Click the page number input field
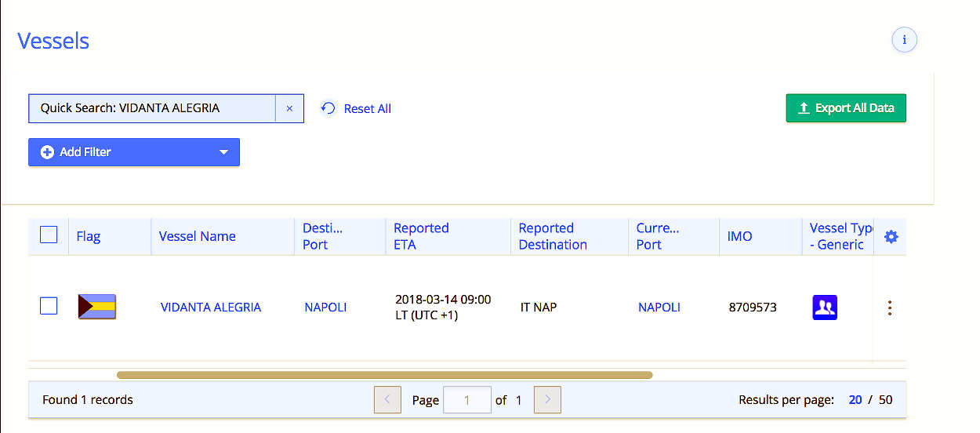Viewport: 980px width, 433px height. 467,400
